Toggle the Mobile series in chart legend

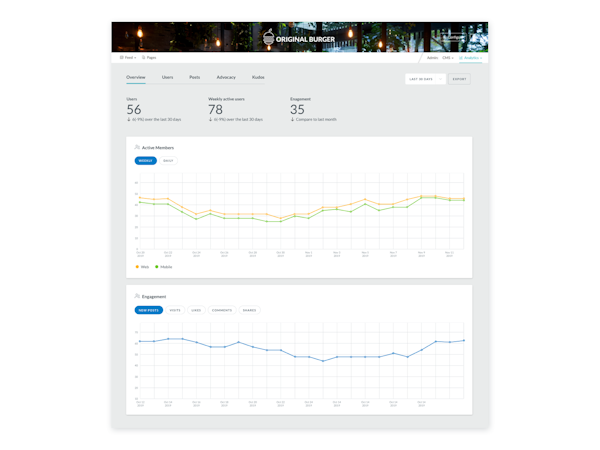[163, 267]
